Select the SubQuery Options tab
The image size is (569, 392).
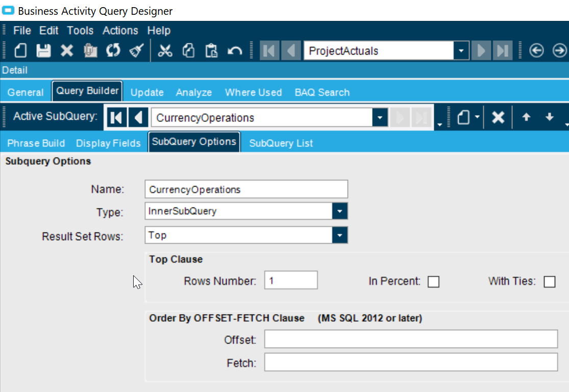coord(194,141)
